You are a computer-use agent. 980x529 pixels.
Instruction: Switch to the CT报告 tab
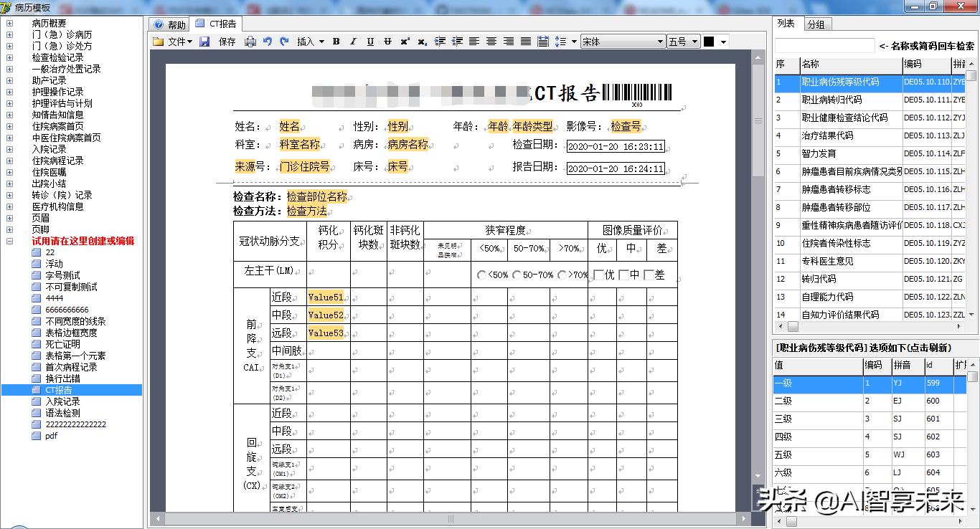(216, 24)
